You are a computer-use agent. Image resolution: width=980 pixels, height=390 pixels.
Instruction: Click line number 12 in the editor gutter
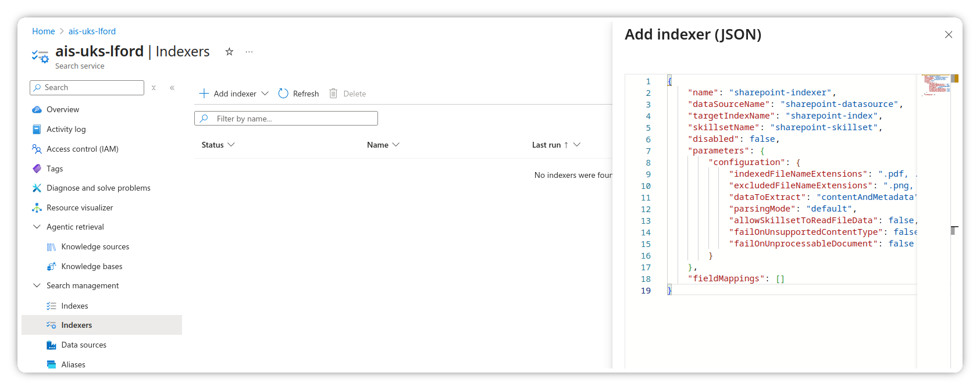pos(646,209)
